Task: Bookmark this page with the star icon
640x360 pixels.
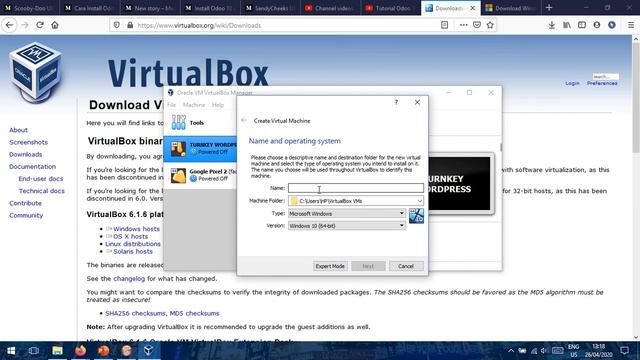Action: [490, 25]
